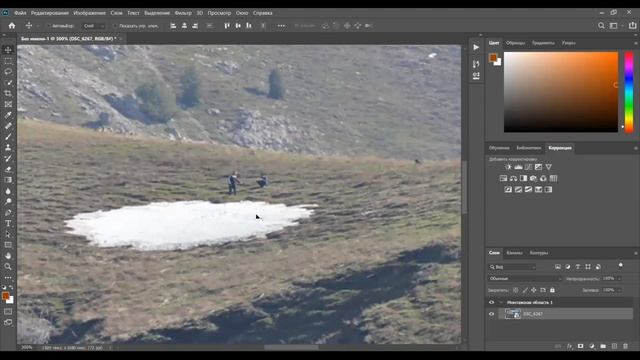
Task: Open the Файл menu
Action: tap(20, 13)
